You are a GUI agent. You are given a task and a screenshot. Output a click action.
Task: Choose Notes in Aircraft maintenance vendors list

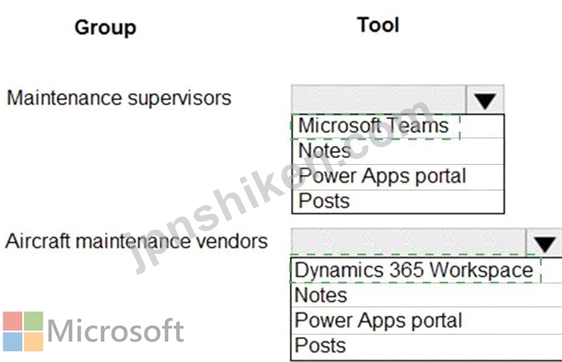click(427, 295)
